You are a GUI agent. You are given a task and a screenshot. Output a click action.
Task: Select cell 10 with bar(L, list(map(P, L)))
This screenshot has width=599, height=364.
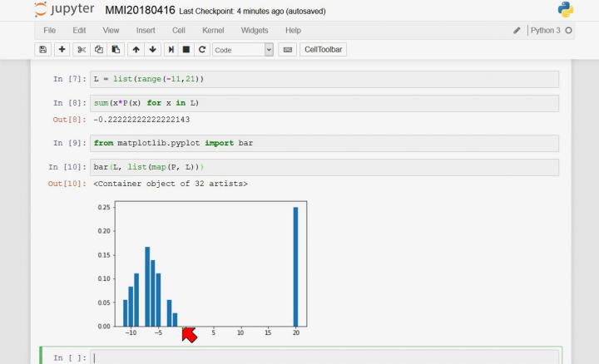(324, 168)
